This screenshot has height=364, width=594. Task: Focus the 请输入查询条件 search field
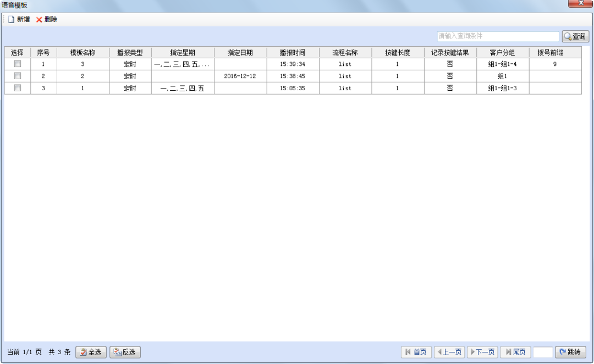498,36
